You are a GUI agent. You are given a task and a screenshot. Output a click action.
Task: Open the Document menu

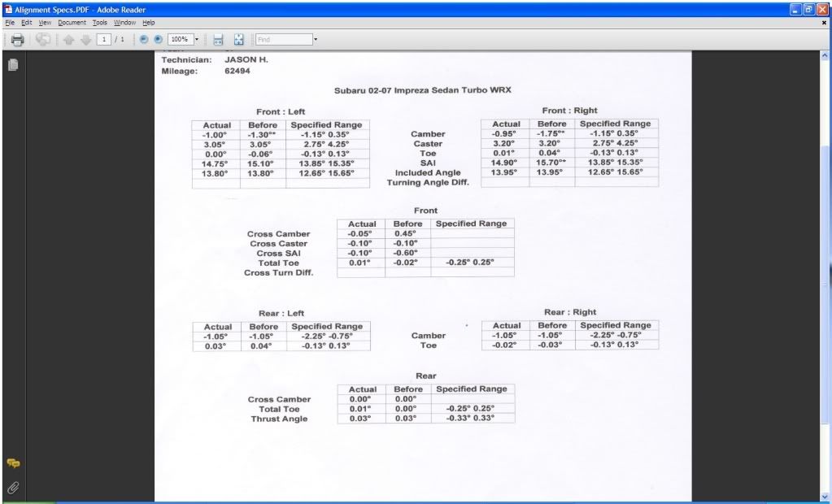[x=72, y=23]
